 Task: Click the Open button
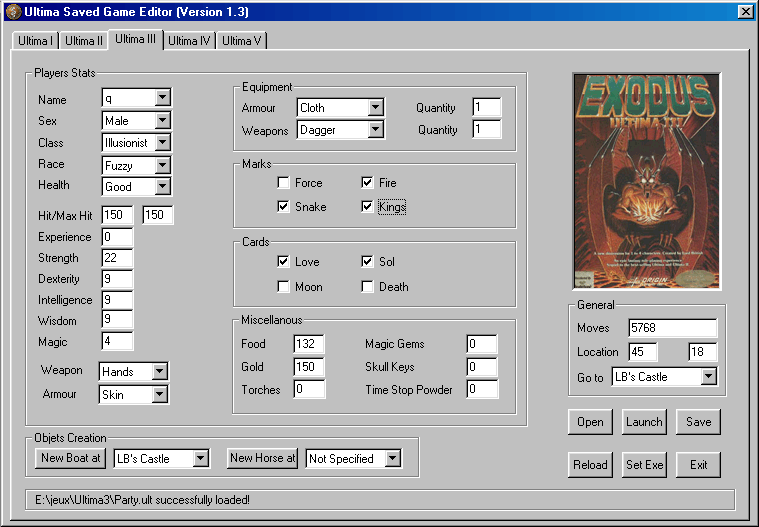point(590,422)
